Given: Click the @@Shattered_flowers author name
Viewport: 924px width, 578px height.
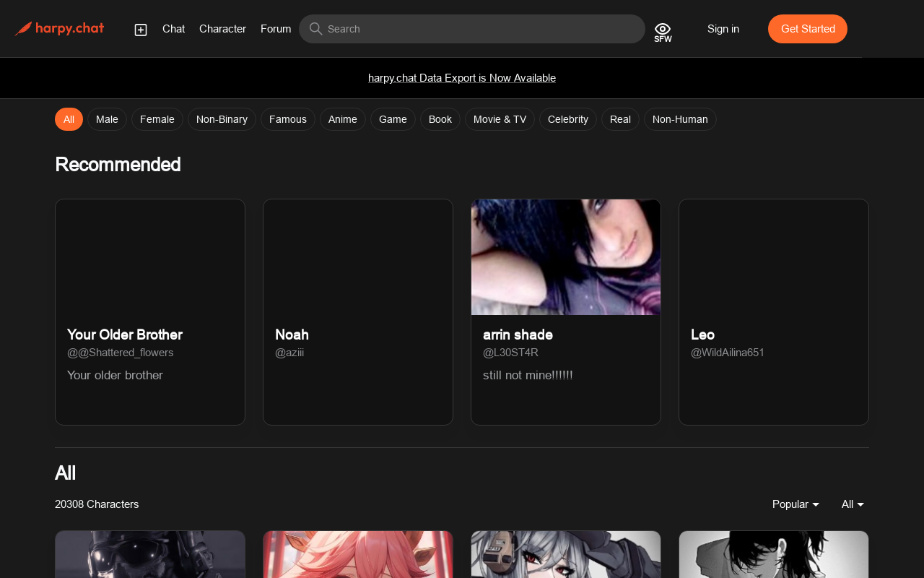Looking at the screenshot, I should (x=121, y=353).
